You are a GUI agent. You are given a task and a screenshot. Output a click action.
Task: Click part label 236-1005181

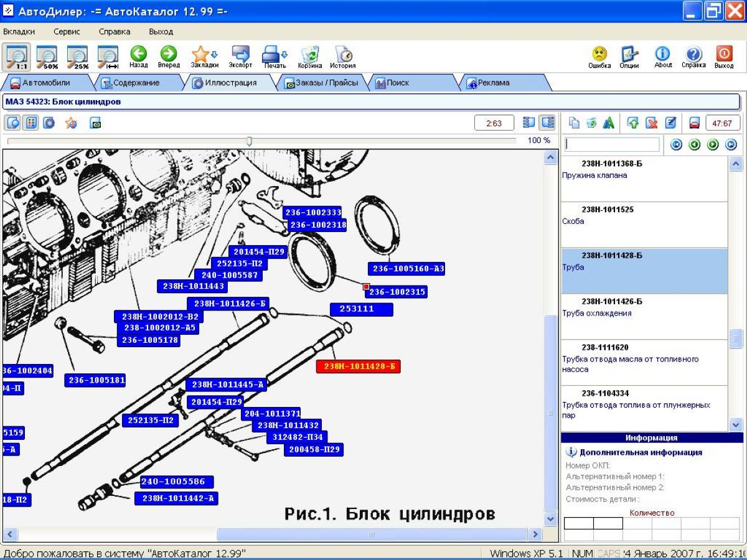[96, 380]
